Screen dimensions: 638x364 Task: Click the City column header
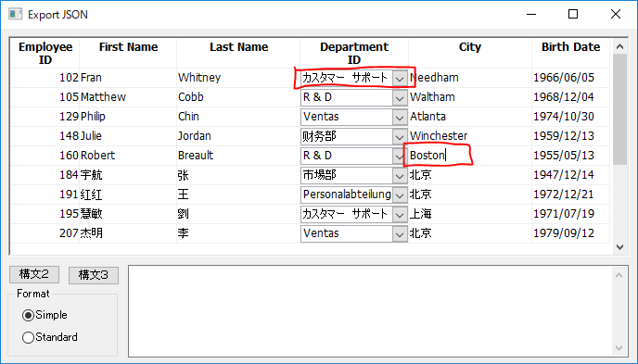pos(470,53)
